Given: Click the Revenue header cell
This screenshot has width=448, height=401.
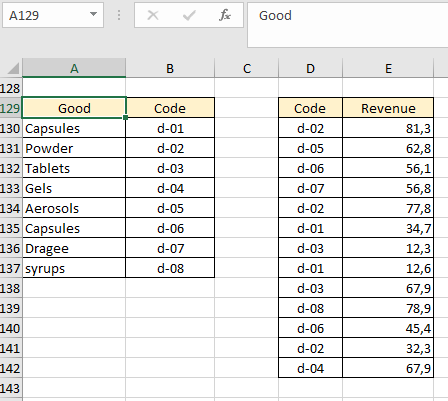Looking at the screenshot, I should tap(388, 108).
